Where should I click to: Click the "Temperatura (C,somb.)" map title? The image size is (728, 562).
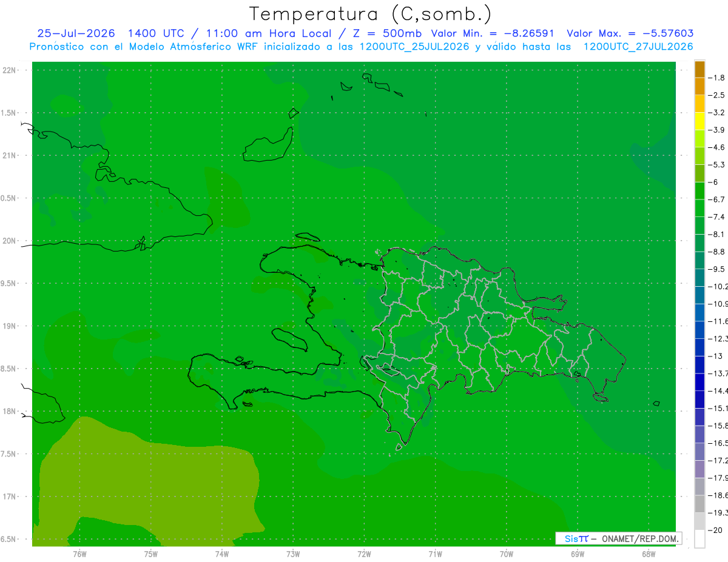click(x=371, y=14)
